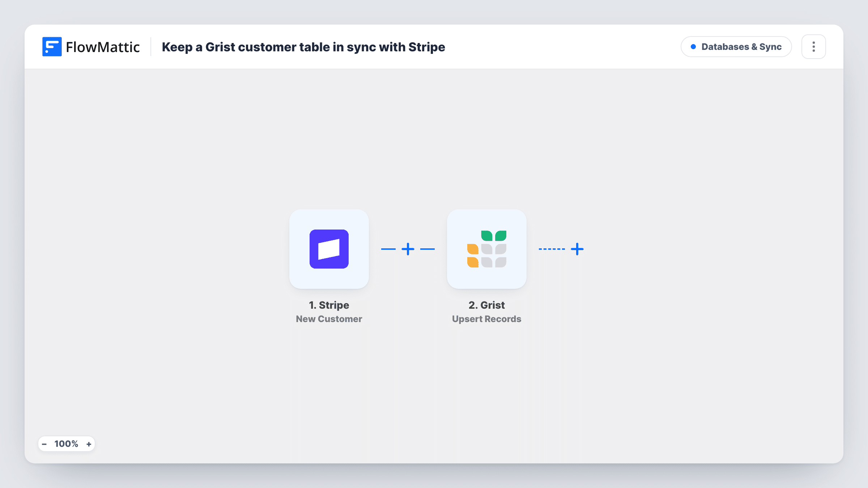Screen dimensions: 868x488
Task: Open the Stripe trigger step card
Action: 329,249
